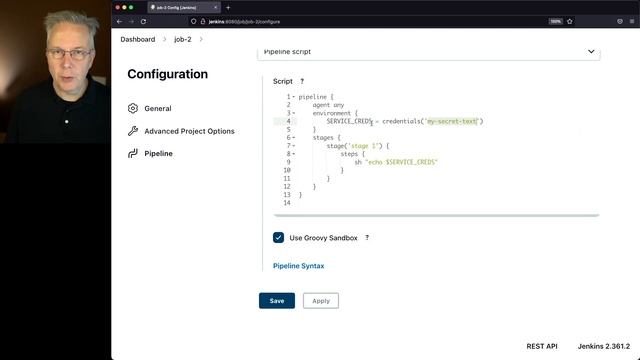Click the 'my-secret-text' string in line 4
The height and width of the screenshot is (360, 640).
451,121
